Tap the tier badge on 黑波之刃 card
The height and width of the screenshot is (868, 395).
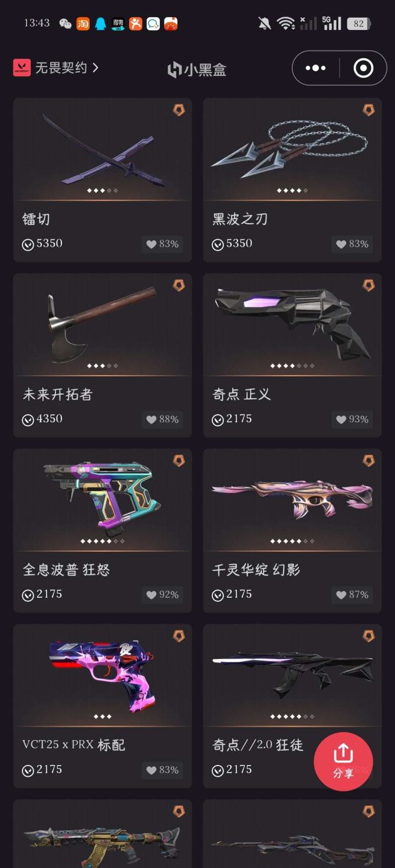368,110
